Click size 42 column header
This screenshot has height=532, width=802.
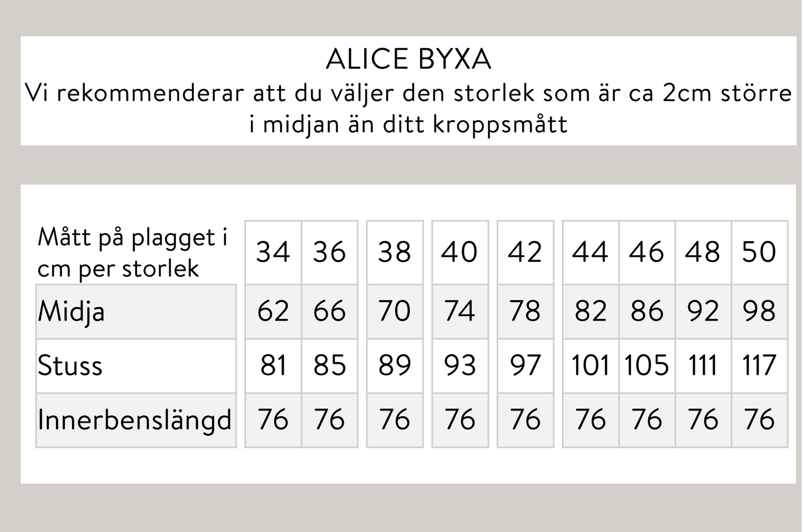525,252
